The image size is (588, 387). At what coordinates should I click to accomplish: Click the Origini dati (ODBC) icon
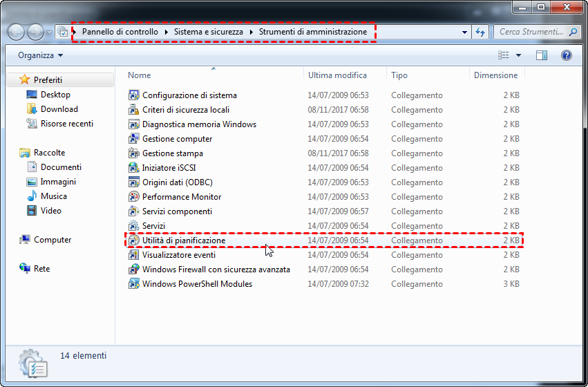coord(134,182)
